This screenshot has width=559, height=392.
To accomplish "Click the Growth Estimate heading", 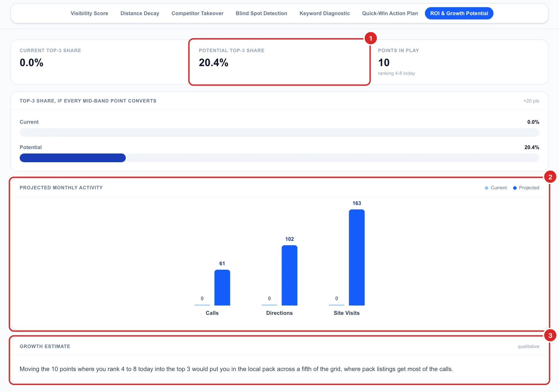I will coord(45,347).
